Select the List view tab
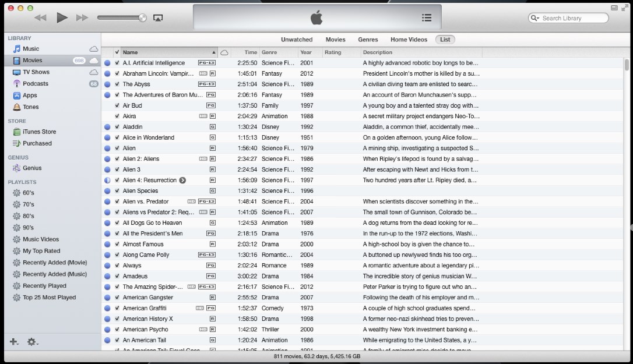 445,40
